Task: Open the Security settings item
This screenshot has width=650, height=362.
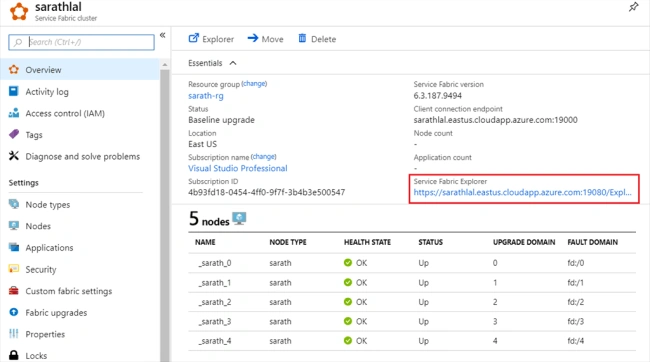Action: 41,270
